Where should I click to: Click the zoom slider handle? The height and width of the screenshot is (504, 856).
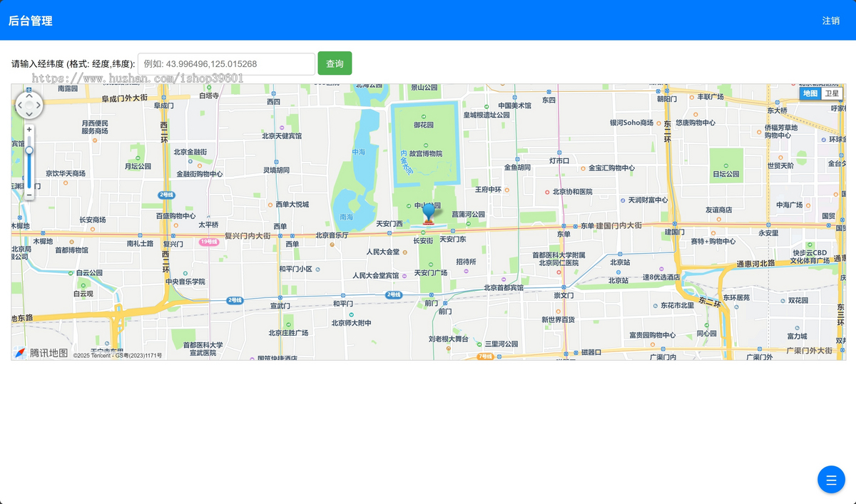(x=29, y=150)
